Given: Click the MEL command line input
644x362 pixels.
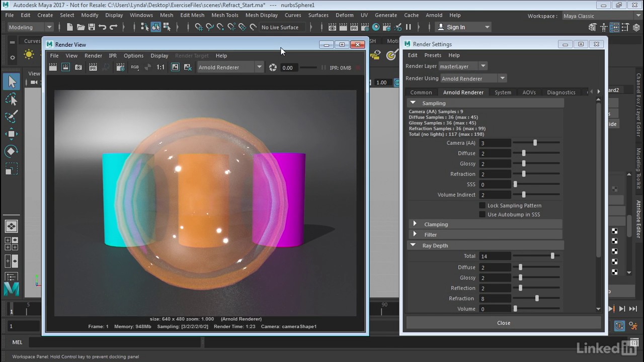Looking at the screenshot, I should [115, 342].
